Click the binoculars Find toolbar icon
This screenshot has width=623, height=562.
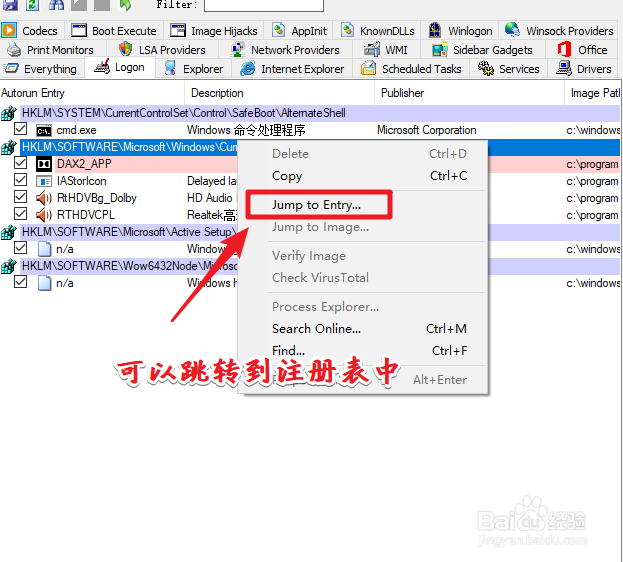tap(56, 4)
